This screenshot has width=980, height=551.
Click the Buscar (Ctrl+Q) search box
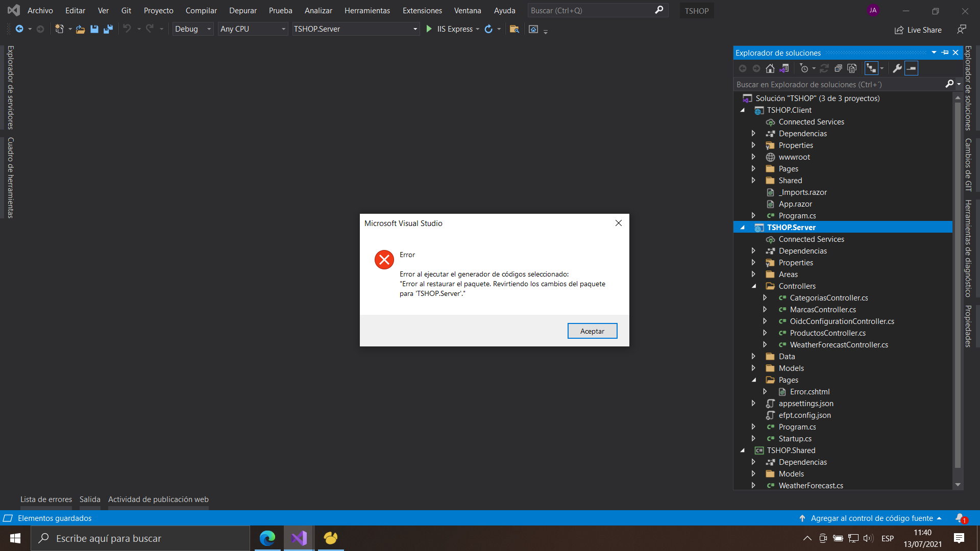tap(597, 10)
